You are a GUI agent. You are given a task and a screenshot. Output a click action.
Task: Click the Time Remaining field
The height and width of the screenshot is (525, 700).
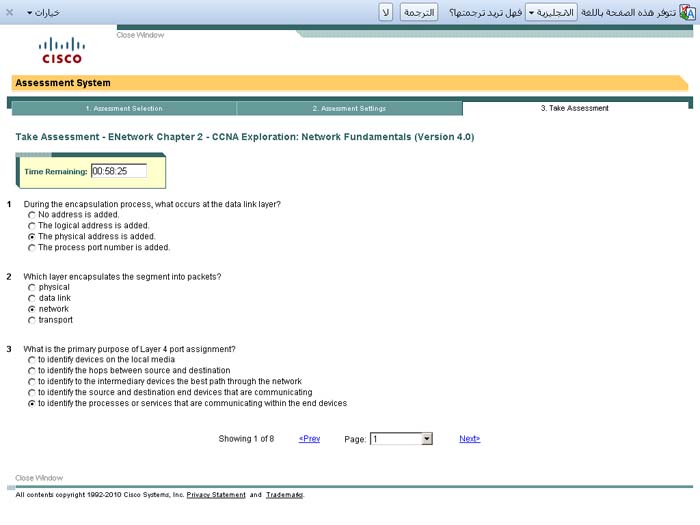tap(119, 171)
